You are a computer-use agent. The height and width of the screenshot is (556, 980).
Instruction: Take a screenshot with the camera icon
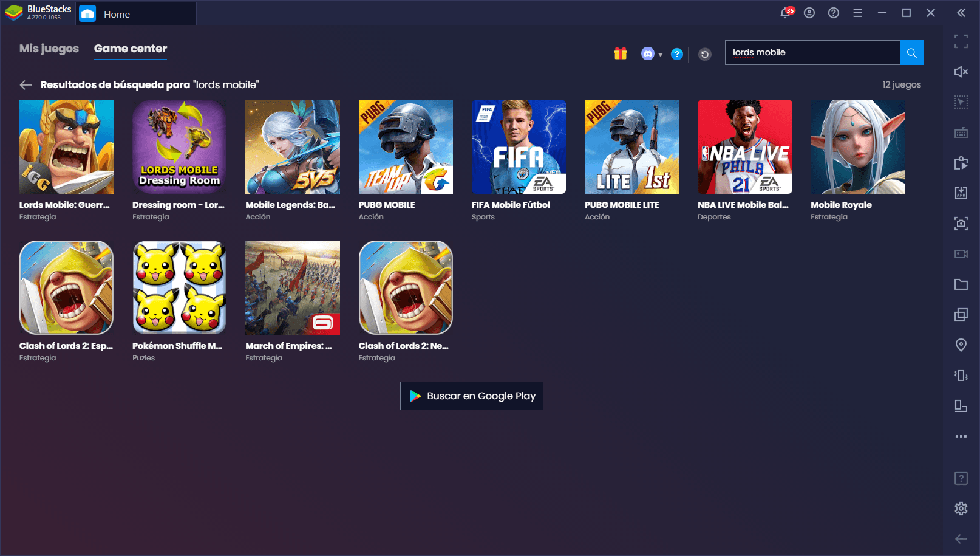pos(961,224)
